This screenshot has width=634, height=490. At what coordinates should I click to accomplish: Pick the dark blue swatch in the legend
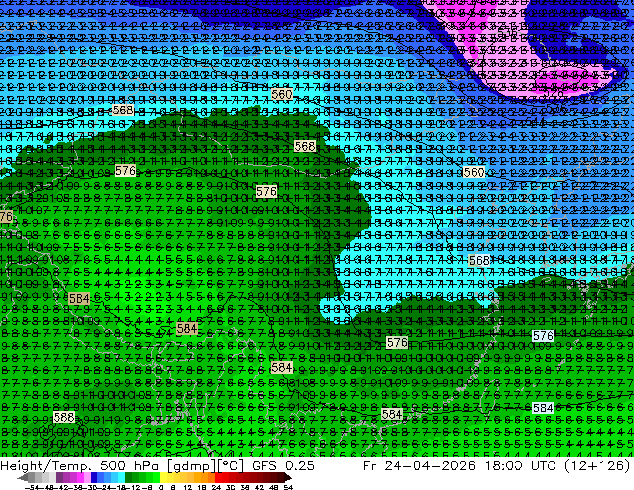pos(94,477)
